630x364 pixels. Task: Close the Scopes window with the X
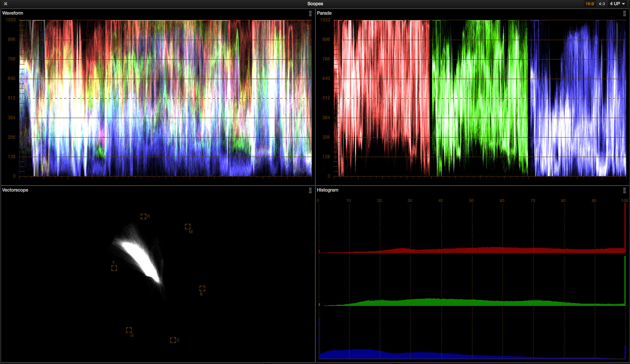coord(6,4)
